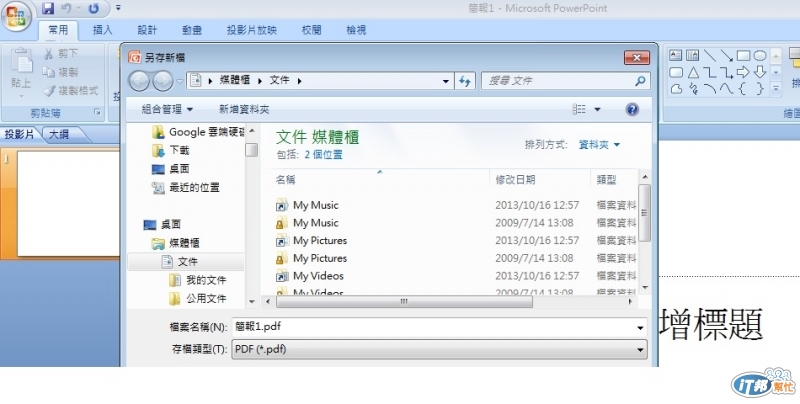Open the 檔案名稱 dropdown arrow
Screen dimensions: 800x404
(640, 327)
